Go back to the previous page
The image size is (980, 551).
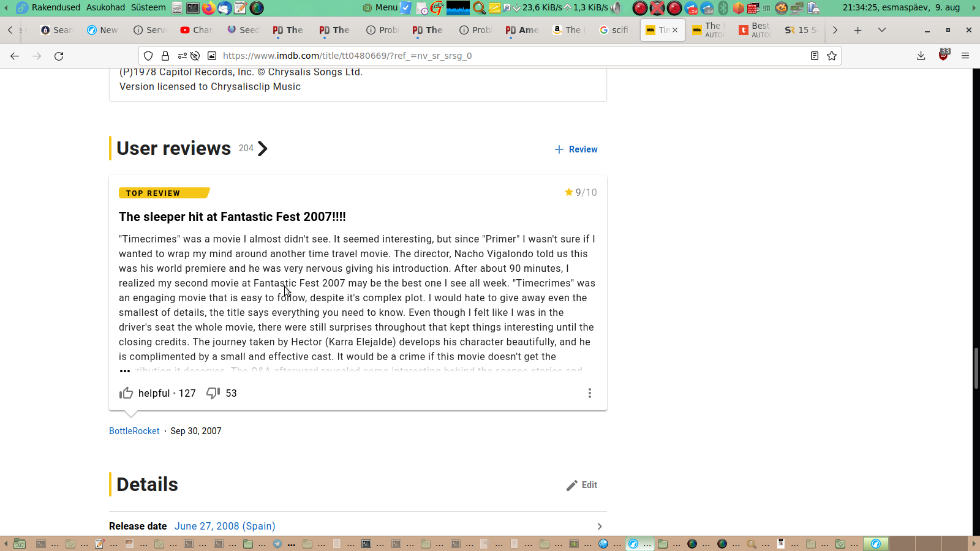pos(15,56)
